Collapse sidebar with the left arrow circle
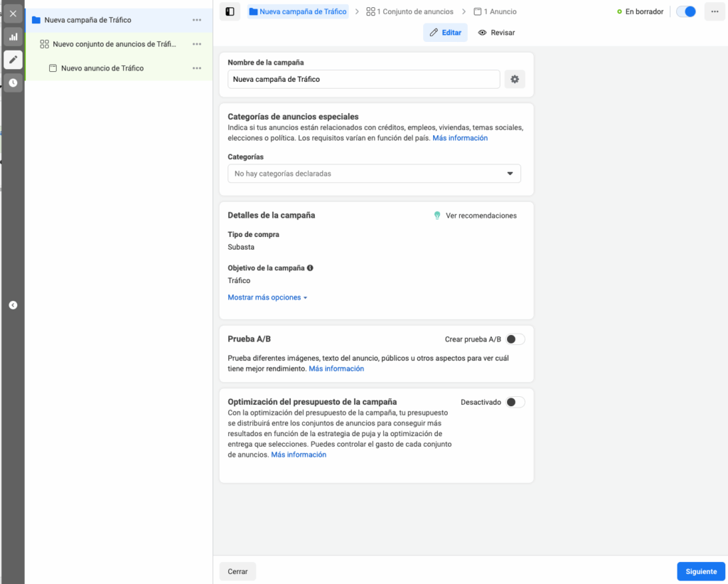 tap(13, 305)
